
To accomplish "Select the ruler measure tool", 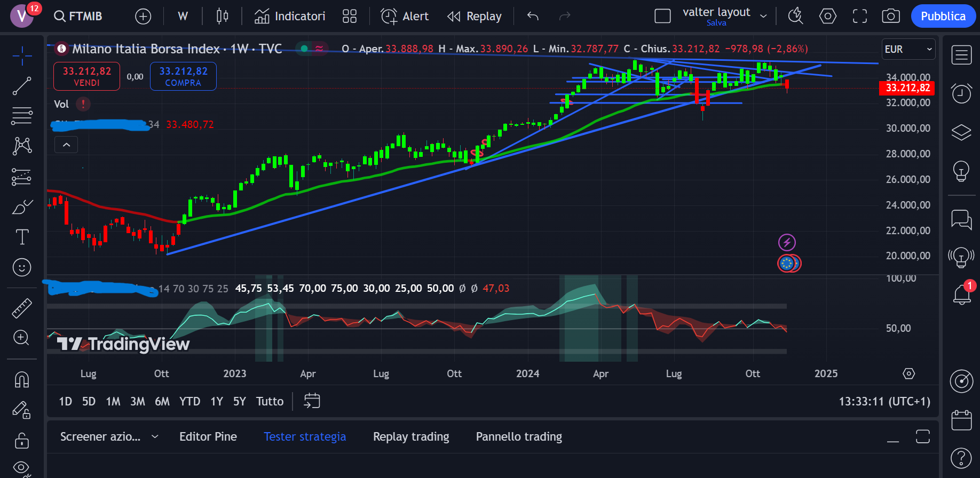I will [x=22, y=308].
